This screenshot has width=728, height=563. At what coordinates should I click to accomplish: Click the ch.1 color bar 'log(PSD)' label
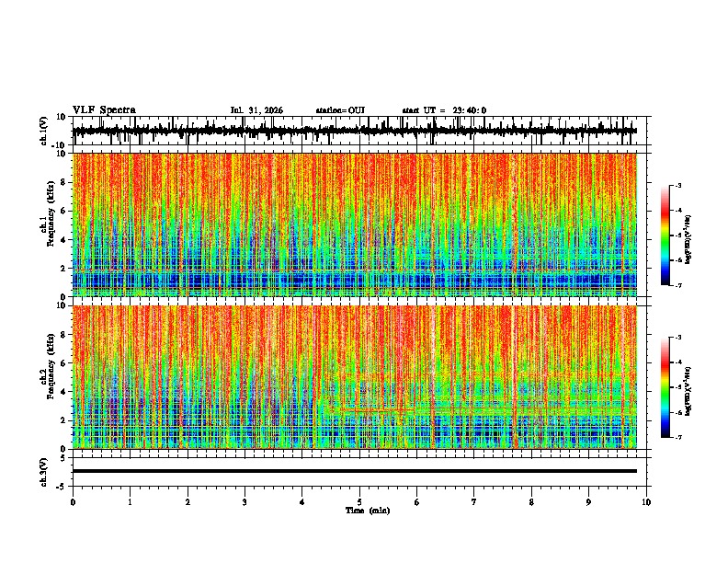tap(688, 240)
